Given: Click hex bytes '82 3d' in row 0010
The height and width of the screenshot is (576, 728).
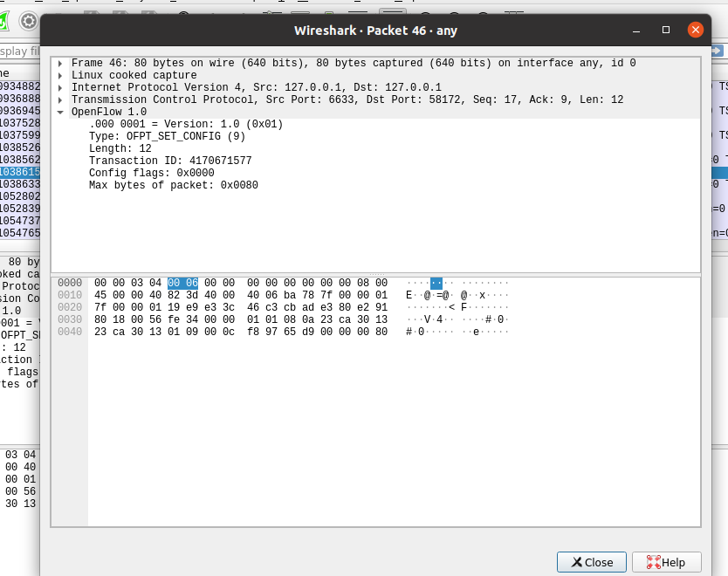Looking at the screenshot, I should point(183,295).
